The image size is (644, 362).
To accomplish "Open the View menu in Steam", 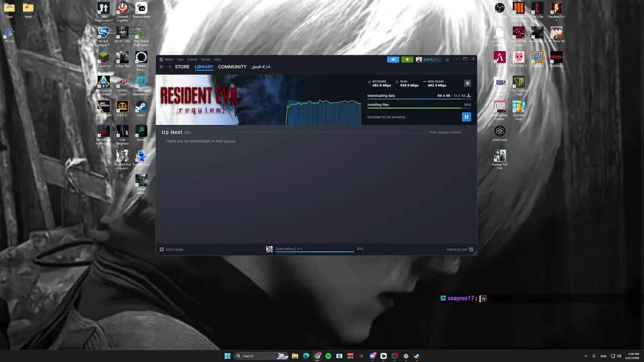I will pyautogui.click(x=180, y=59).
